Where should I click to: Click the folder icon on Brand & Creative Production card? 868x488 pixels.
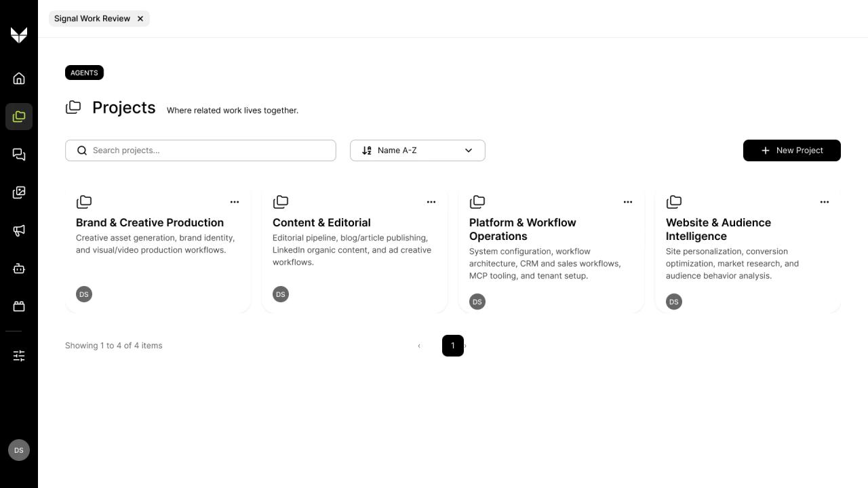click(x=84, y=202)
